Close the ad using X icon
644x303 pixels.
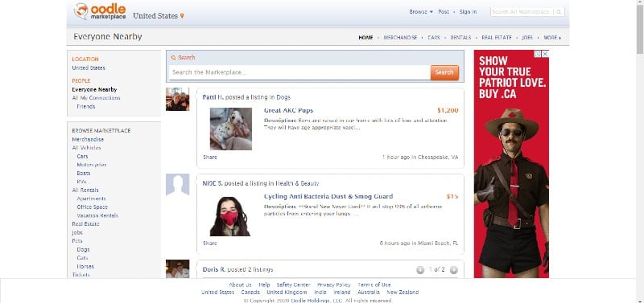click(x=546, y=54)
